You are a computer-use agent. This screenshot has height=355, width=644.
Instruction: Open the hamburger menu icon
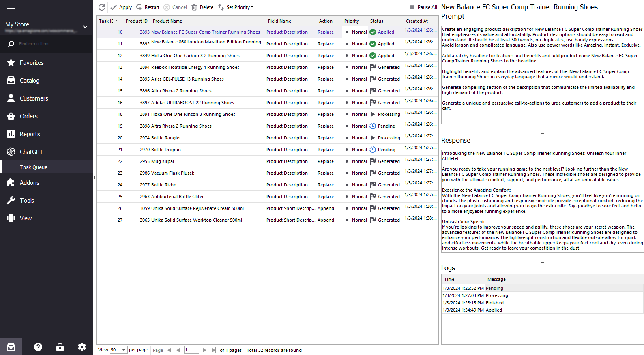click(11, 9)
